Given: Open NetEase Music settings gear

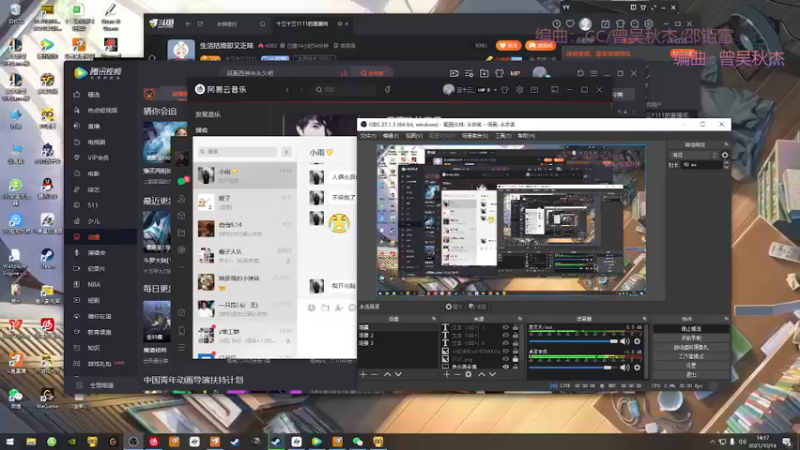Looking at the screenshot, I should pos(519,90).
